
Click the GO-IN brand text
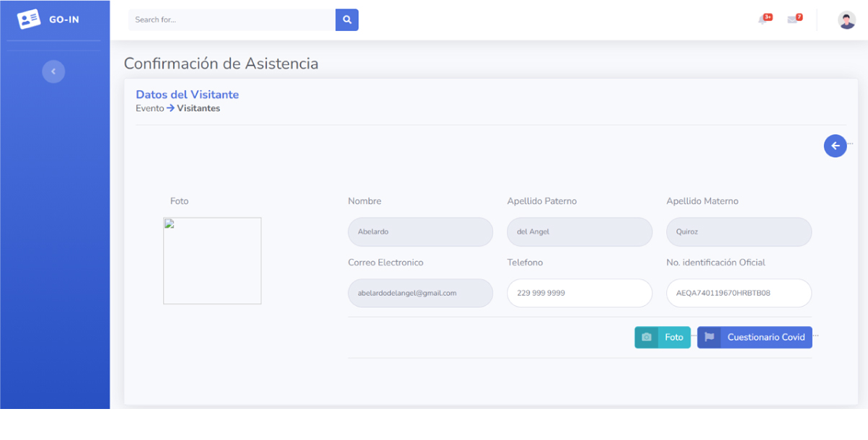tap(64, 19)
